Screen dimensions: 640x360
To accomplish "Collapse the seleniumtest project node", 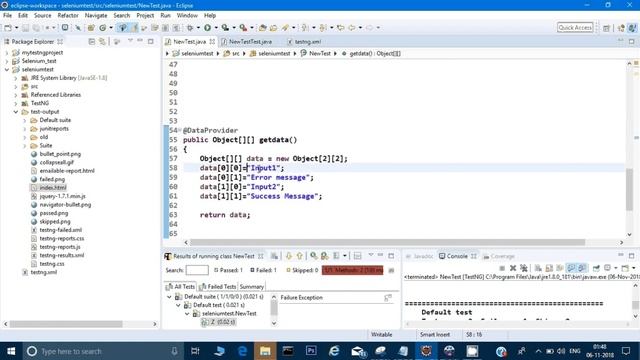I will point(7,70).
